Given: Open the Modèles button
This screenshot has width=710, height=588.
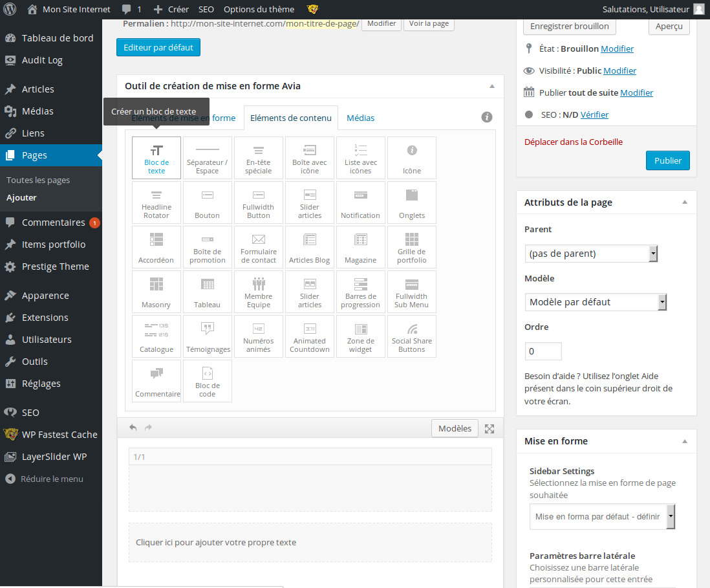Looking at the screenshot, I should (x=455, y=428).
